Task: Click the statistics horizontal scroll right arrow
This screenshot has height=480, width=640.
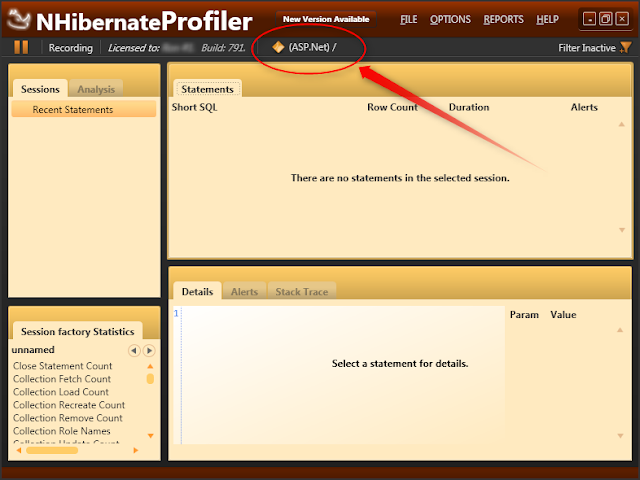Action: (x=136, y=450)
